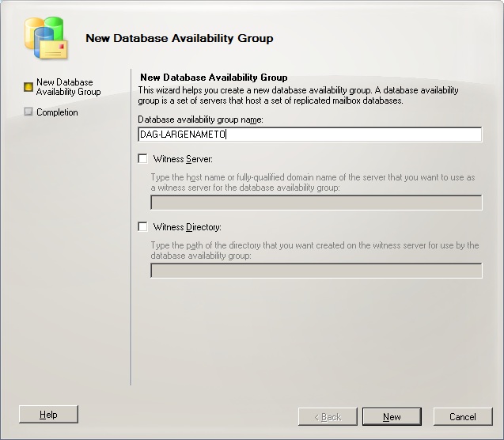Select the New Database Availability Group step label
This screenshot has width=504, height=440.
tap(68, 87)
